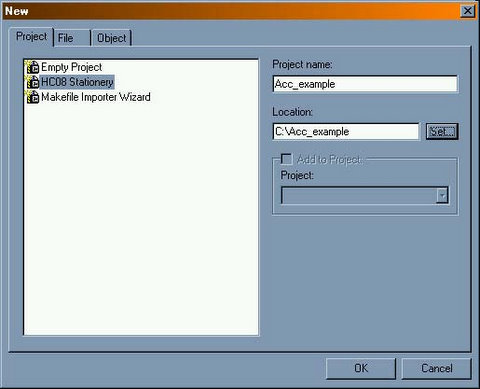Click the Set... location button
This screenshot has height=389, width=480.
click(x=442, y=131)
